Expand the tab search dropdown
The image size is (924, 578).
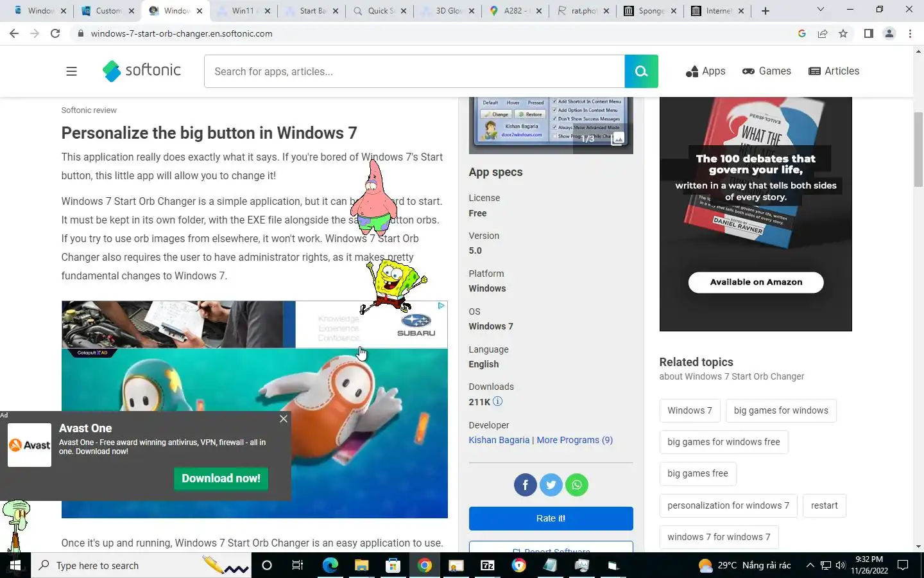point(820,10)
